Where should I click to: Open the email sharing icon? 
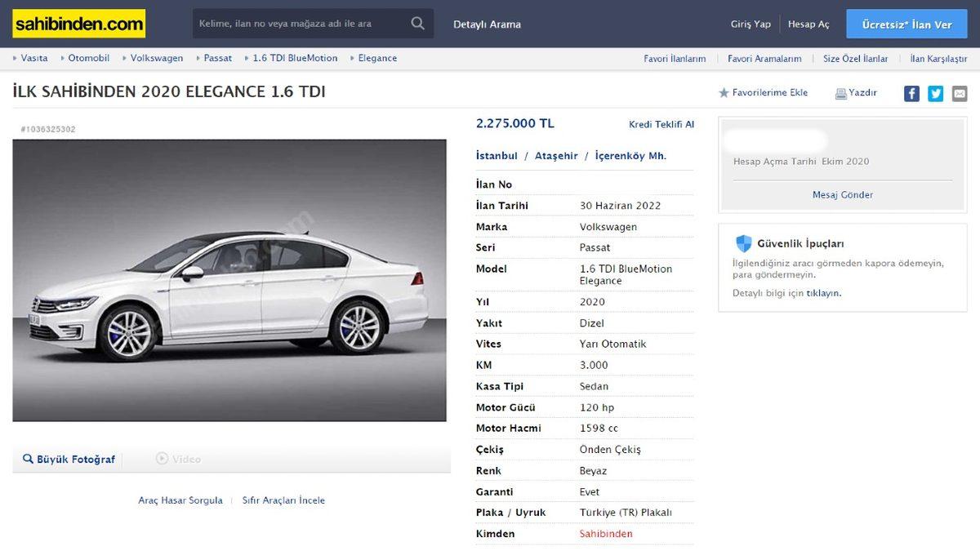point(959,93)
